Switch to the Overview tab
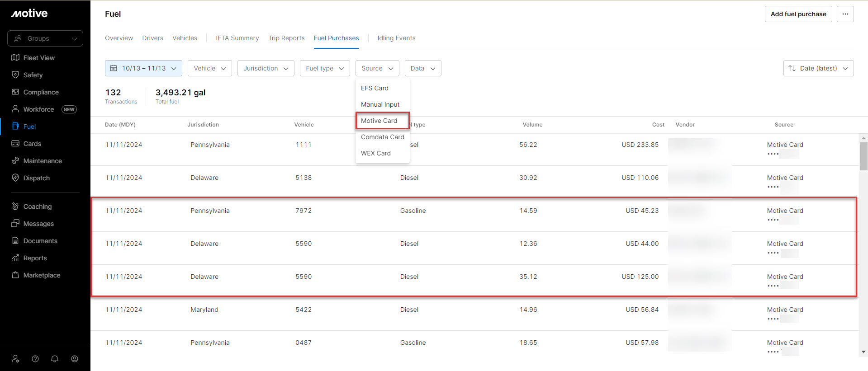868x371 pixels. [x=119, y=38]
